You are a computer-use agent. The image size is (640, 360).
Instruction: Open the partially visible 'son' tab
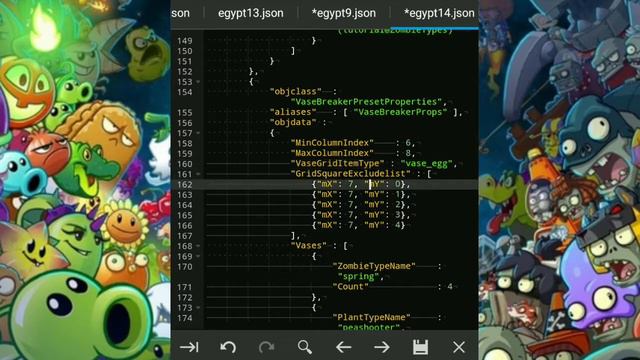point(180,13)
